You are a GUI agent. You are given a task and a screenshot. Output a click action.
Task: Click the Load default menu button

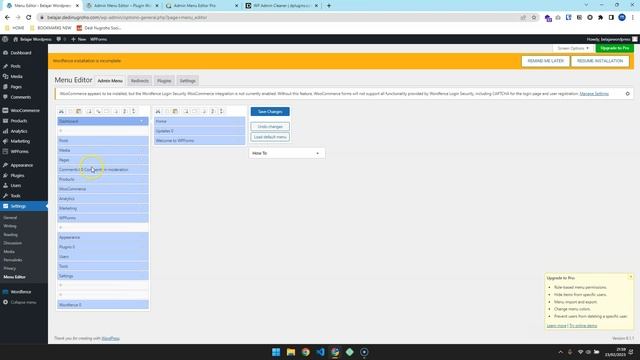pyautogui.click(x=270, y=137)
